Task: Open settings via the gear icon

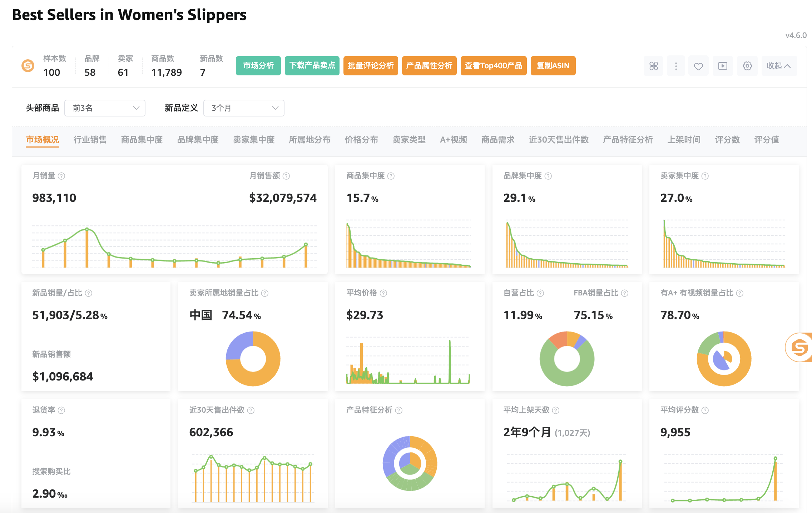Action: 747,66
